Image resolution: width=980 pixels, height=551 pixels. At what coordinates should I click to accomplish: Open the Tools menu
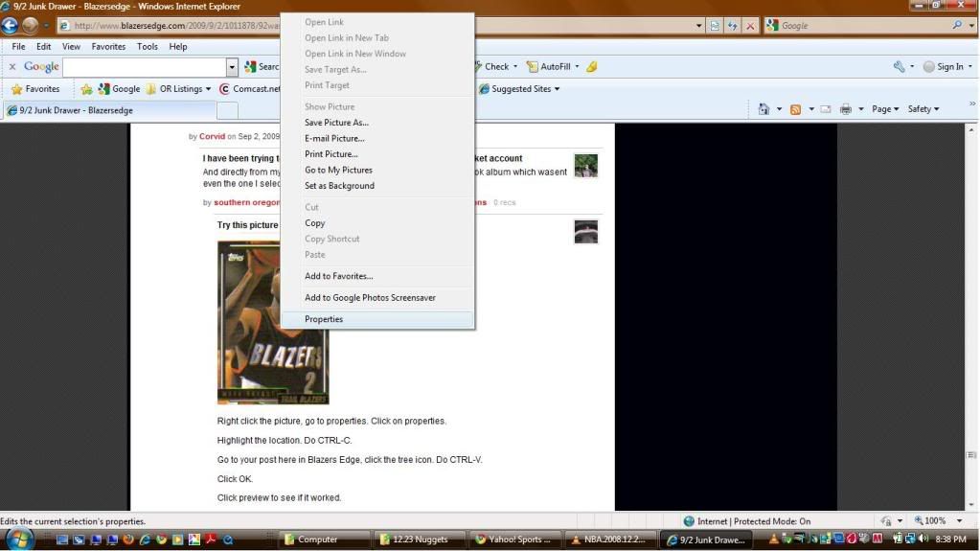147,46
